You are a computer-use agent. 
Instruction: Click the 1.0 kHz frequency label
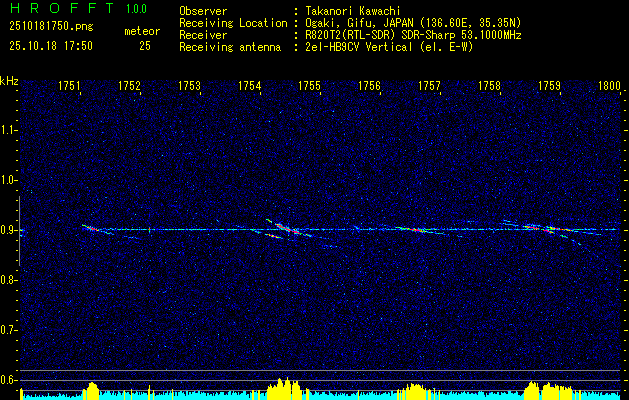coord(9,180)
